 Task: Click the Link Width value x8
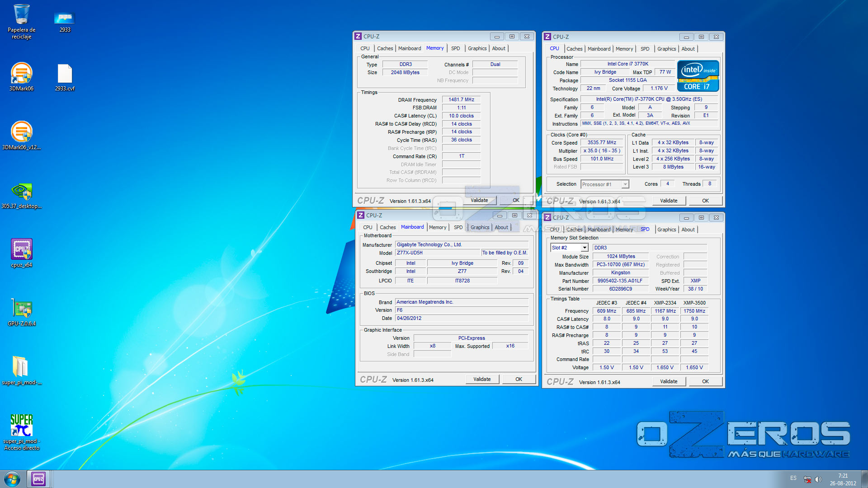coord(432,346)
